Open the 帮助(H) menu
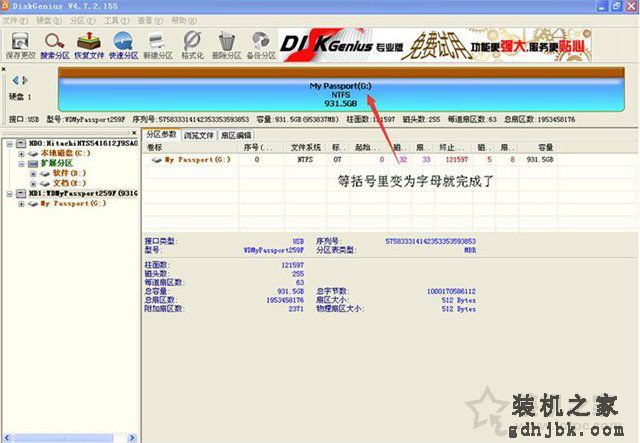This screenshot has height=443, width=640. click(x=184, y=20)
